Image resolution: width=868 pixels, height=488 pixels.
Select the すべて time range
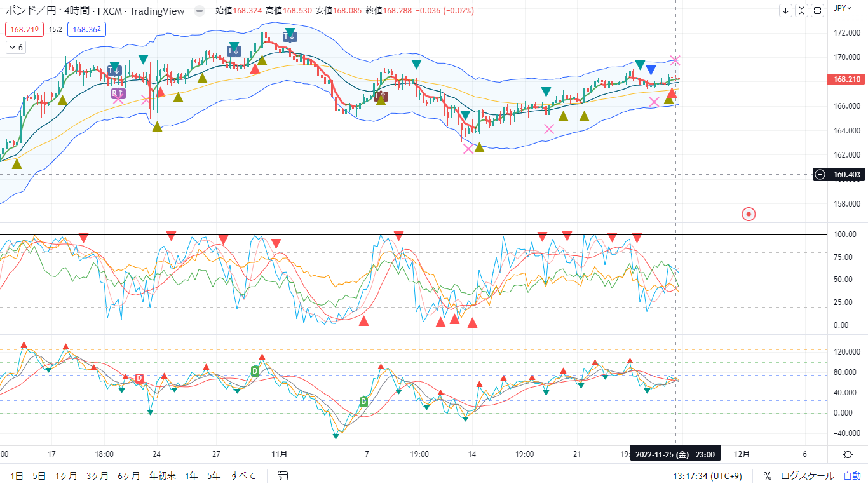click(x=243, y=475)
